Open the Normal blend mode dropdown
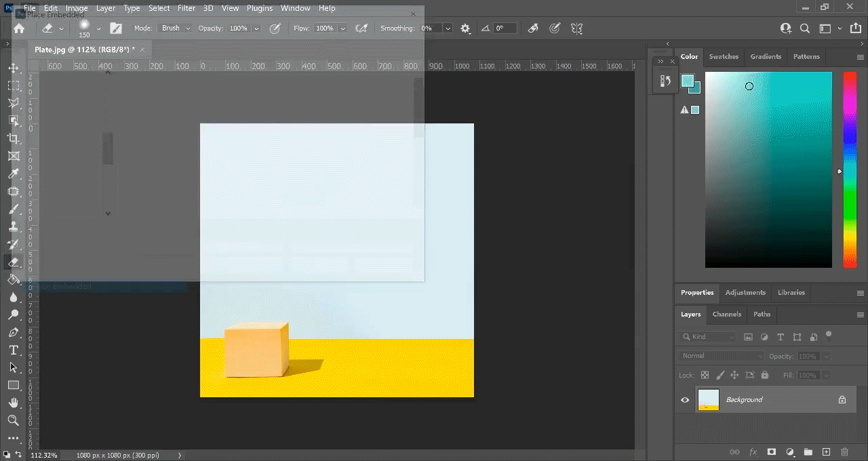868x461 pixels. (x=720, y=356)
